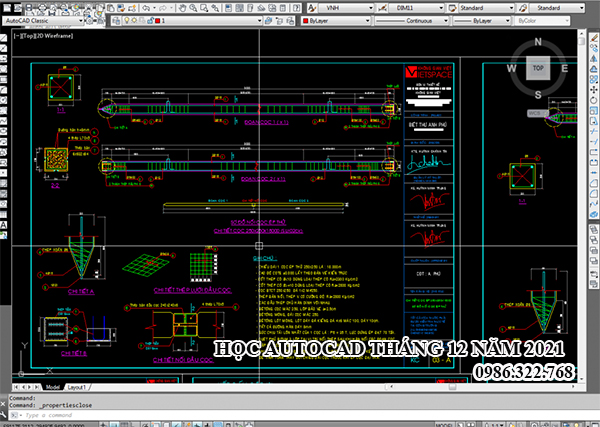Screen dimensions: 600x427
Task: Click the Paste clipboard icon
Action: pos(111,8)
